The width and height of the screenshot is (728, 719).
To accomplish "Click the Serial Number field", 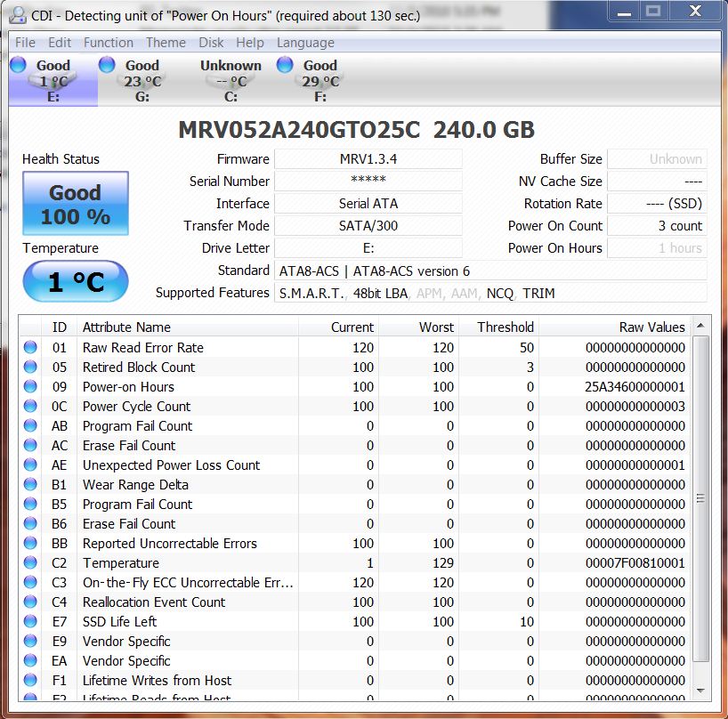I will [368, 182].
